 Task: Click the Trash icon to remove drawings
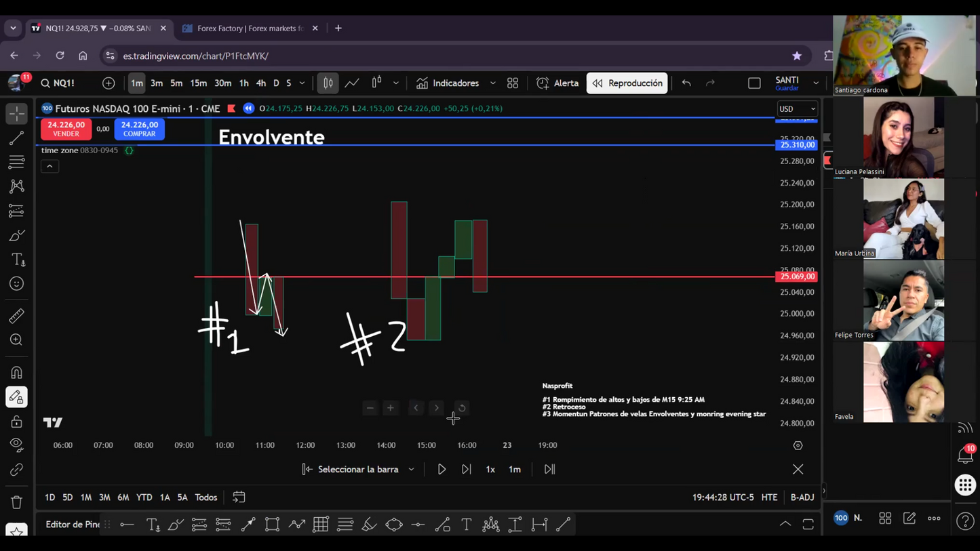[x=16, y=502]
